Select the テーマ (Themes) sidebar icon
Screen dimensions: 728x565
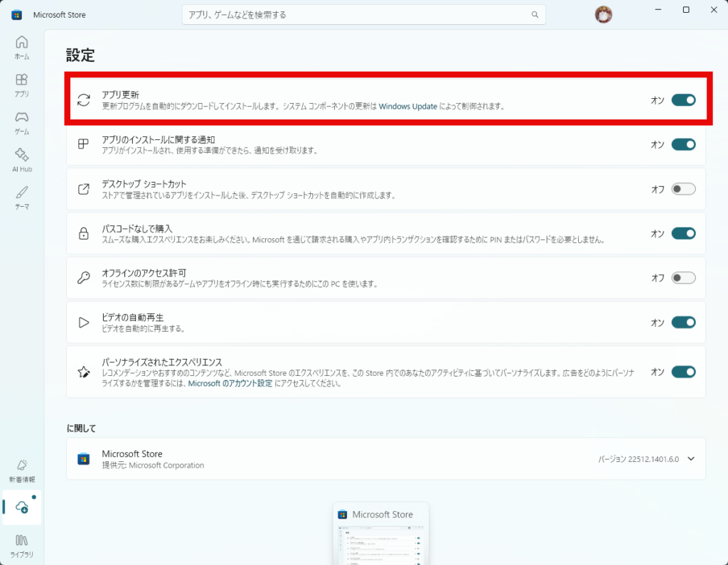[x=21, y=197]
